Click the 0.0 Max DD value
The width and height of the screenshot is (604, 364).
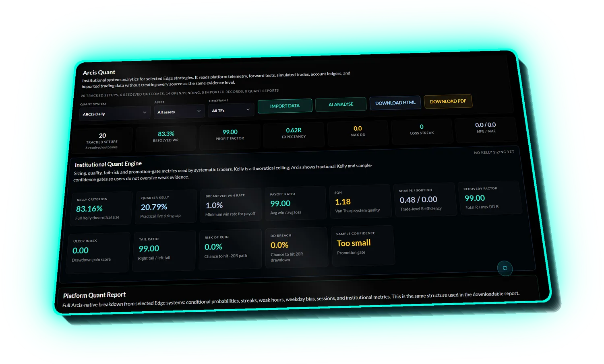point(358,129)
